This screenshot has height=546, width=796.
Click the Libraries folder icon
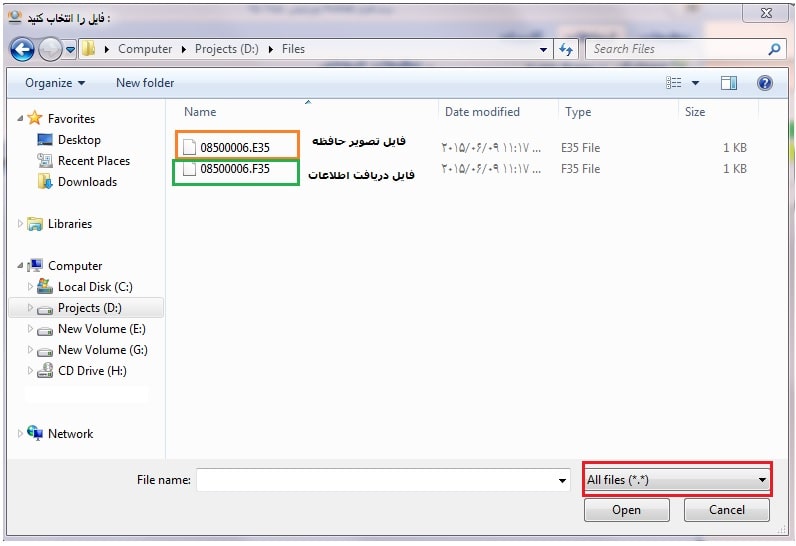[35, 224]
